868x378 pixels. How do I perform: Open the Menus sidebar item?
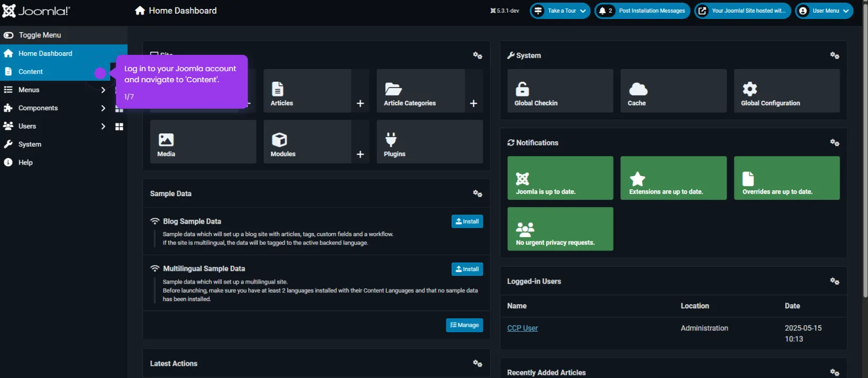(x=29, y=90)
